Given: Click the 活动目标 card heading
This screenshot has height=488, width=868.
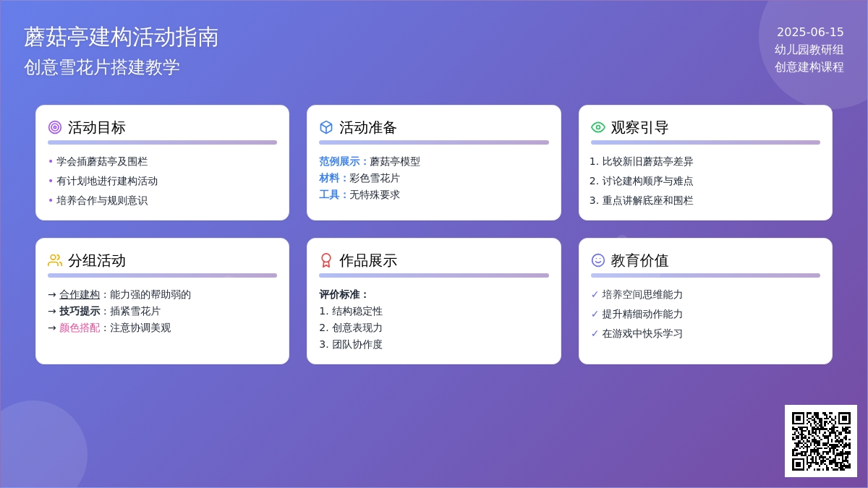Looking at the screenshot, I should [97, 127].
